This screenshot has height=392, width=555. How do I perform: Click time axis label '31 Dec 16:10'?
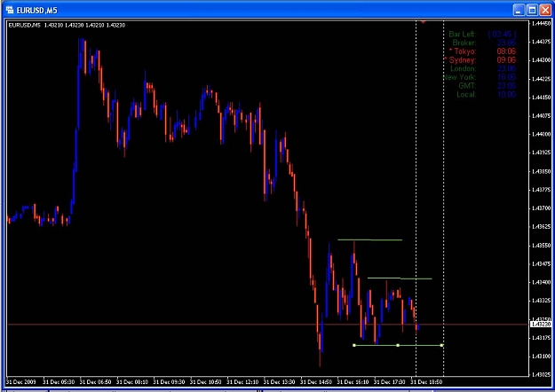353,382
